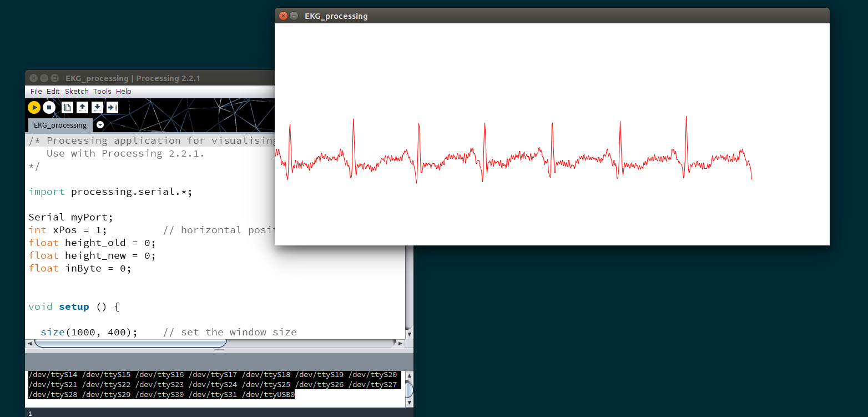Click '/dev/ttyS27' in the console output
Screen dimensions: 868x417
click(373, 385)
